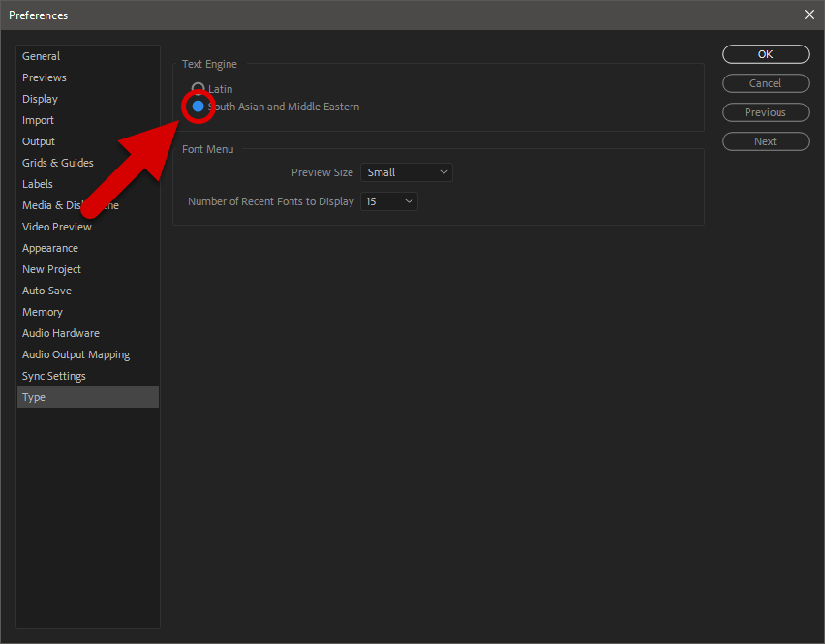Open the Preview Size dropdown
Screen dimensions: 825x644
tap(406, 172)
